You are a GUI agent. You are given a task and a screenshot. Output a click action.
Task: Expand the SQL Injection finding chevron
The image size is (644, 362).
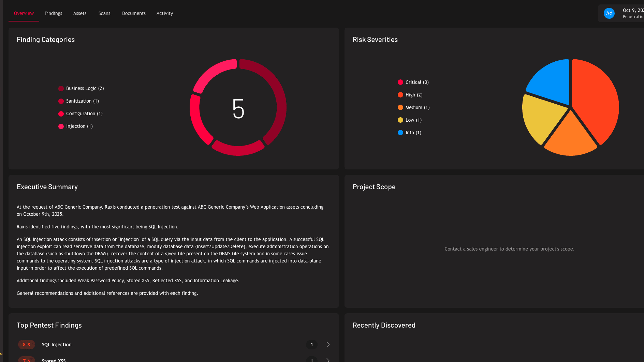pos(327,345)
